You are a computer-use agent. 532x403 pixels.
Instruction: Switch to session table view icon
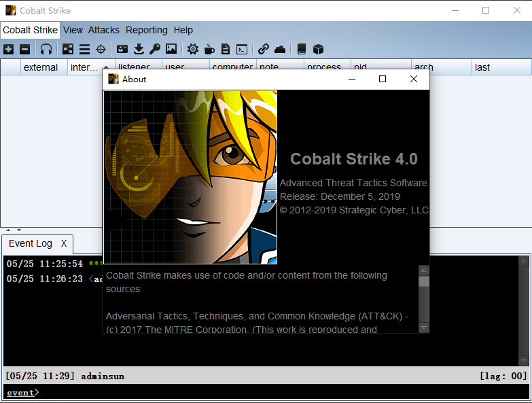click(84, 50)
